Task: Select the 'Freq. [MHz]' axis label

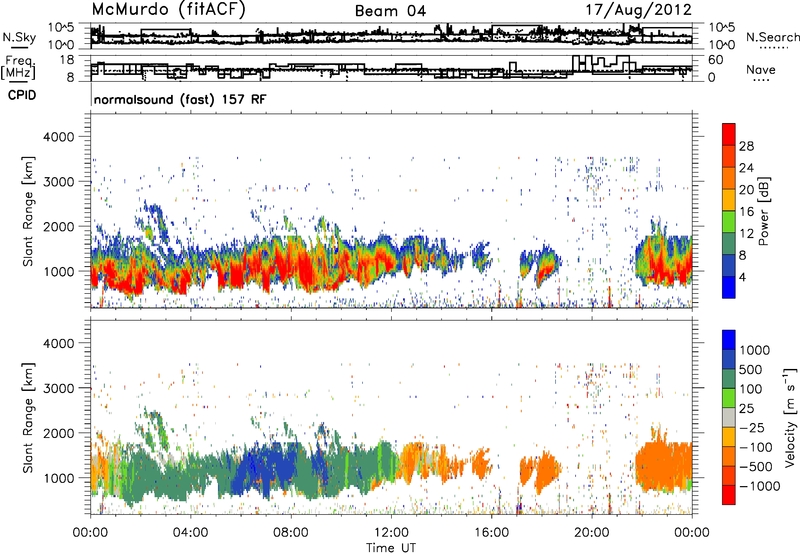Action: pyautogui.click(x=18, y=67)
